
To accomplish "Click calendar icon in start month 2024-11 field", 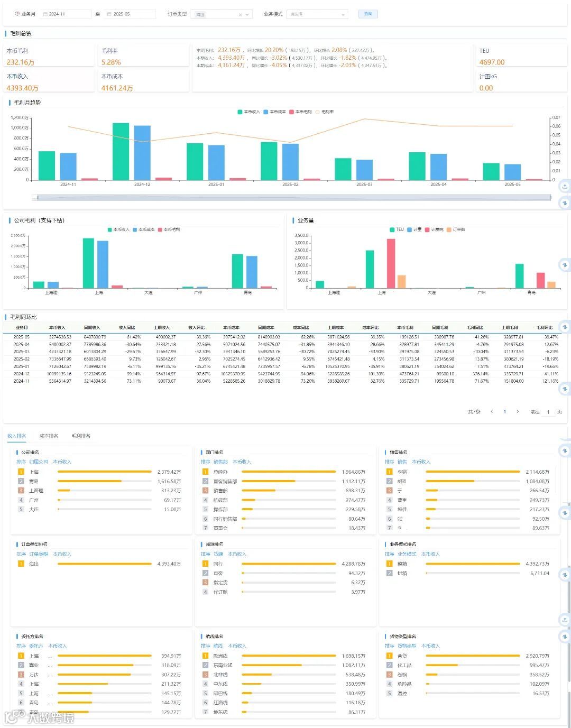I will point(45,14).
